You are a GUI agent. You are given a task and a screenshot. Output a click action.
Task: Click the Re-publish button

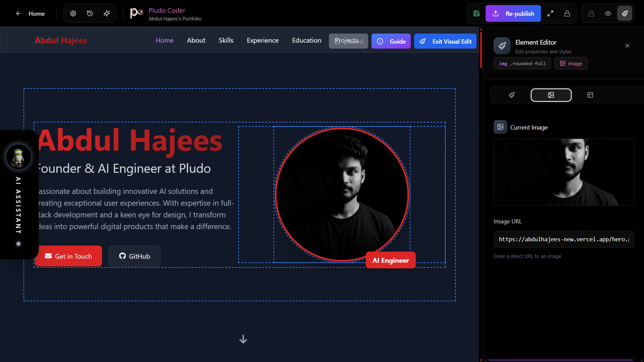[513, 13]
